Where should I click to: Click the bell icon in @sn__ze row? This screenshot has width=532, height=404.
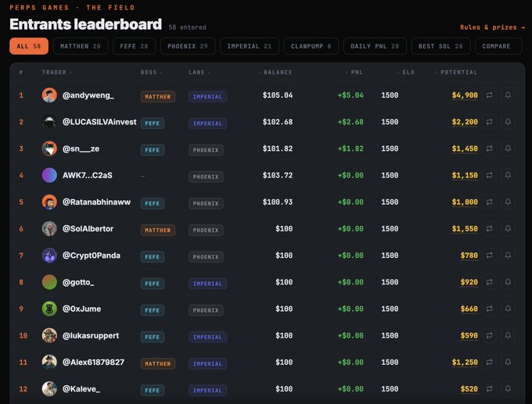(x=508, y=148)
